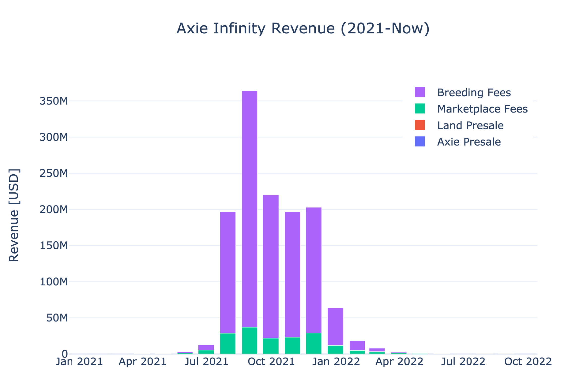Click the 200M y-axis tick label

pyautogui.click(x=54, y=209)
